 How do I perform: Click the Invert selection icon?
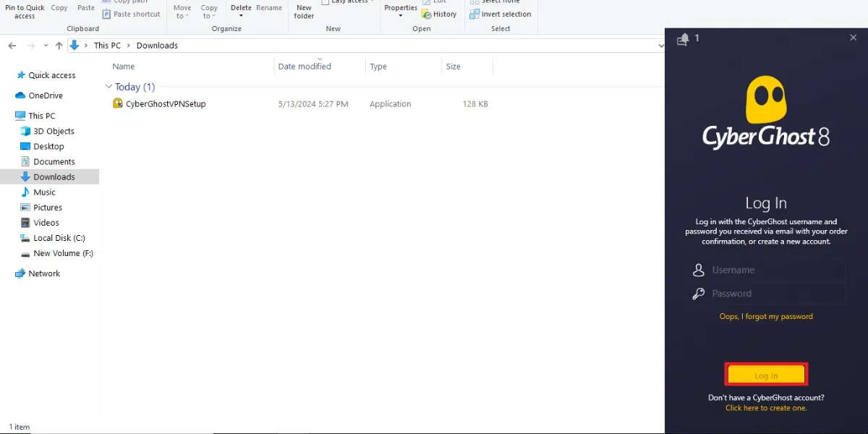(x=475, y=14)
